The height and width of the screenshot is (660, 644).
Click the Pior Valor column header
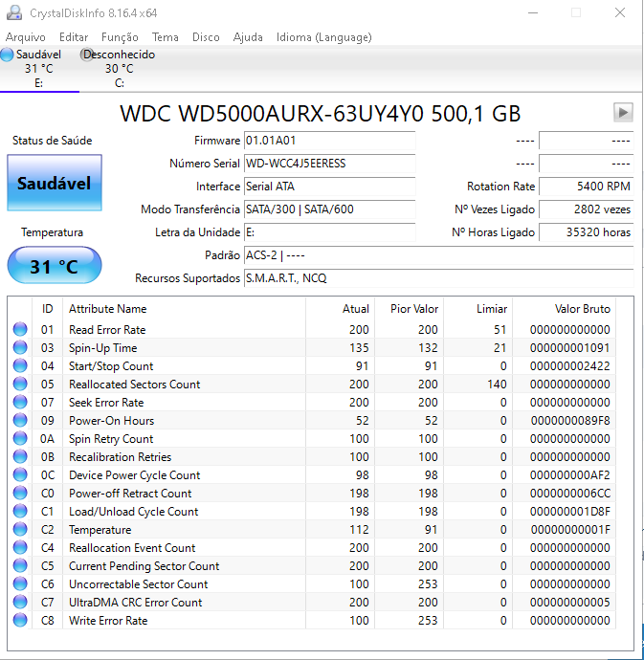pyautogui.click(x=409, y=309)
